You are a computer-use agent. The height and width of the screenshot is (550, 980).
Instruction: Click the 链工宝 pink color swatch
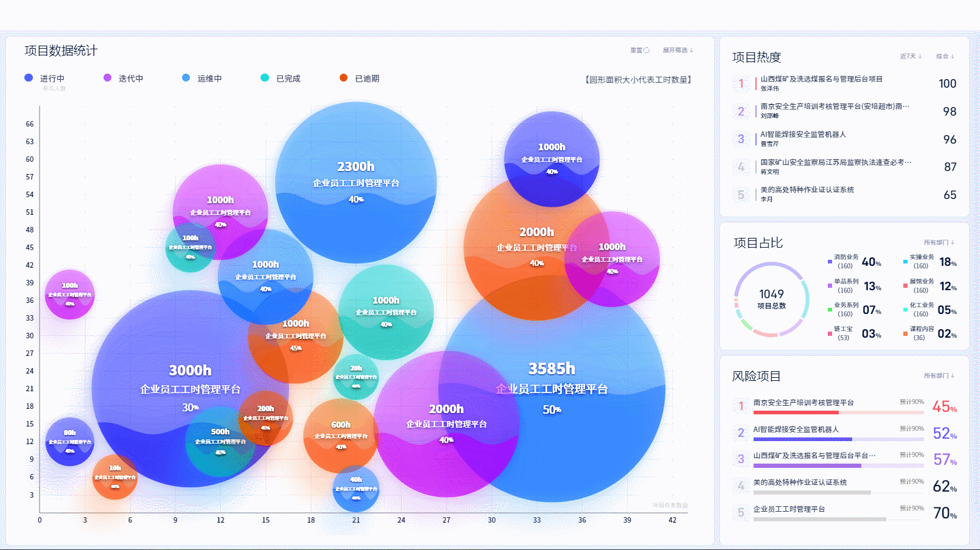(830, 333)
